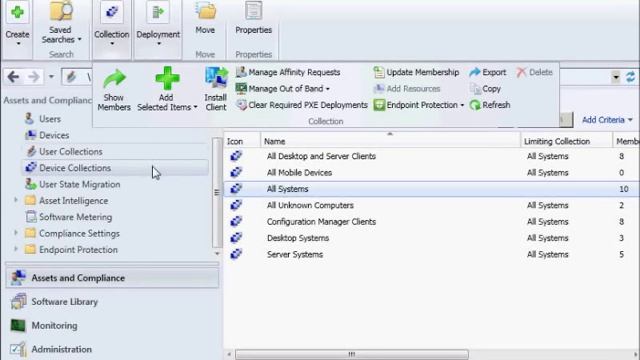The image size is (640, 360).
Task: Expand the Compliance Settings folder
Action: 16,233
